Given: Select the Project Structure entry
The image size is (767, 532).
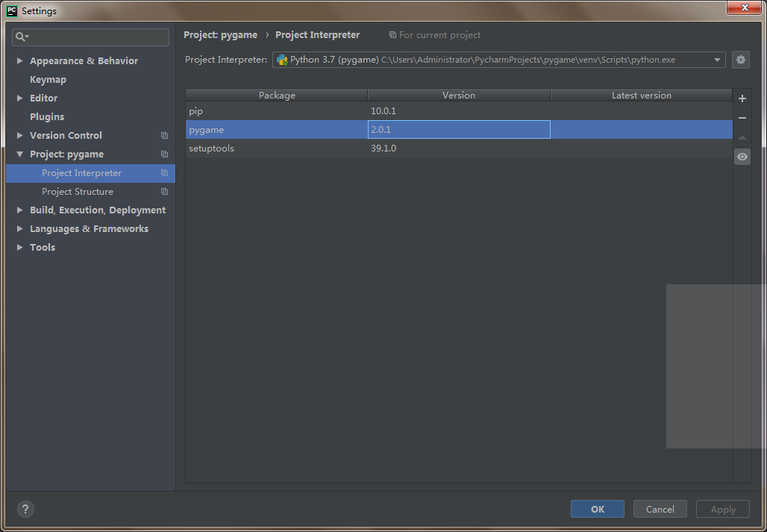Looking at the screenshot, I should 78,191.
